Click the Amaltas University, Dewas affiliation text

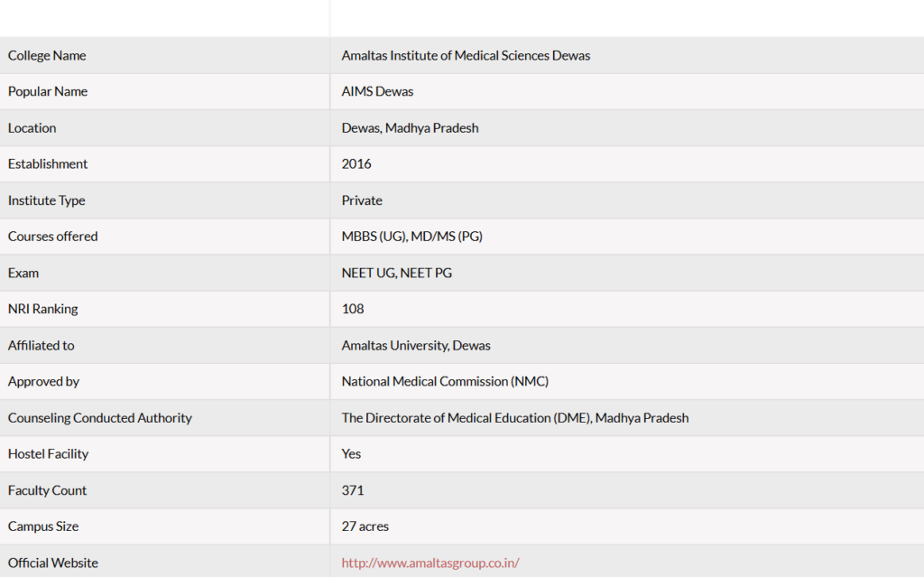tap(416, 346)
